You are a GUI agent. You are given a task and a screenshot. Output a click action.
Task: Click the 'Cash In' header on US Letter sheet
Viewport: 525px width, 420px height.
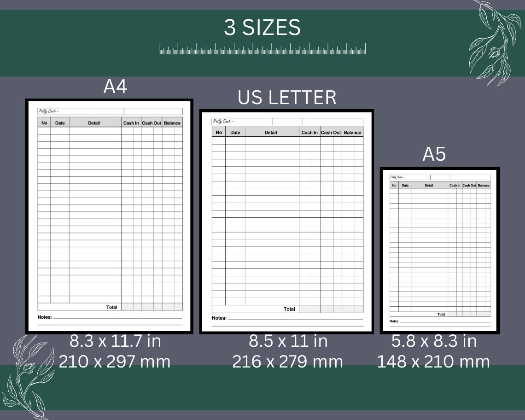(x=309, y=133)
